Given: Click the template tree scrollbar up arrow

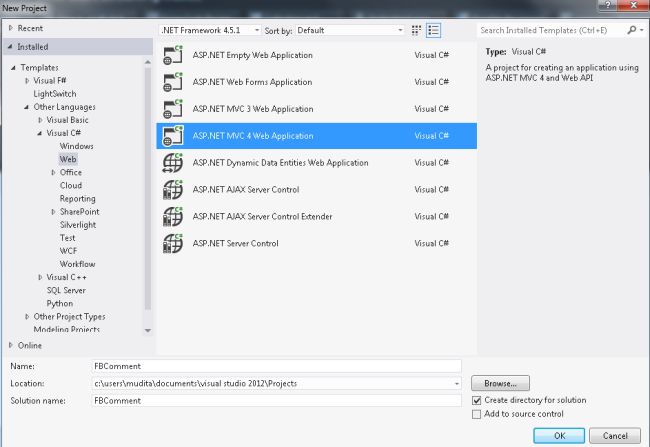Looking at the screenshot, I should coord(148,62).
